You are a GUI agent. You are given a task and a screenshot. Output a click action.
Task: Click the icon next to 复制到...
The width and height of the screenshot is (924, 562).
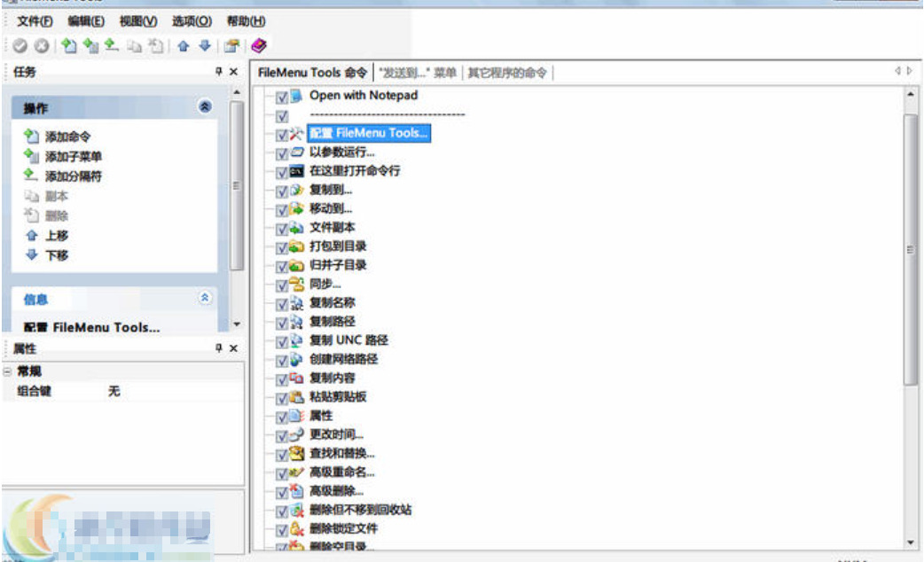click(296, 191)
